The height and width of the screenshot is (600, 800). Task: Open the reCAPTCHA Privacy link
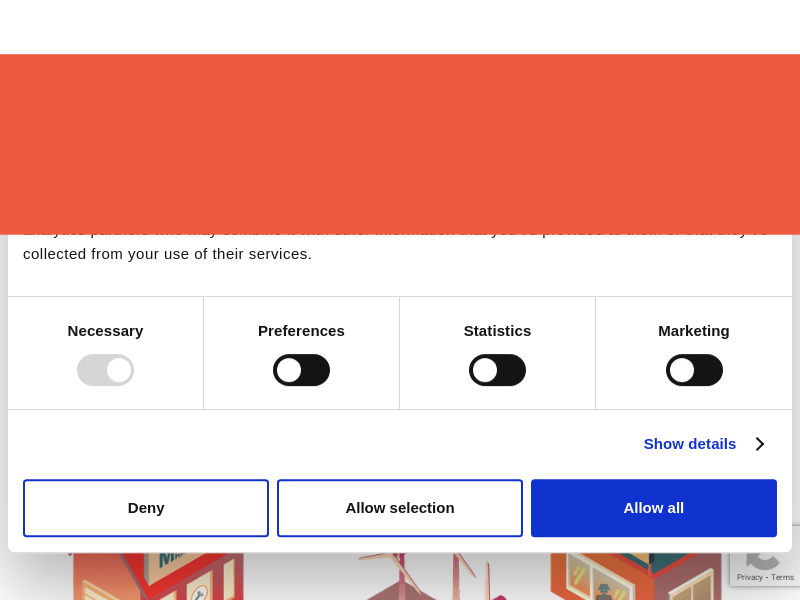point(749,577)
